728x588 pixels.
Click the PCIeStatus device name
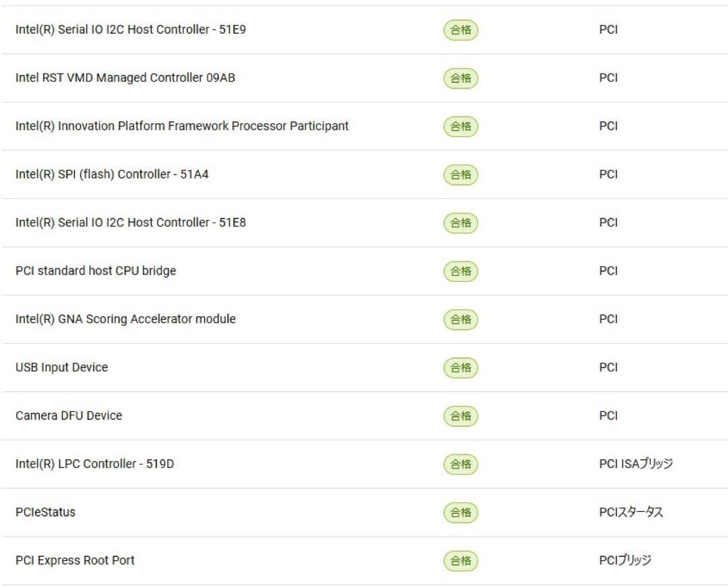coord(45,512)
